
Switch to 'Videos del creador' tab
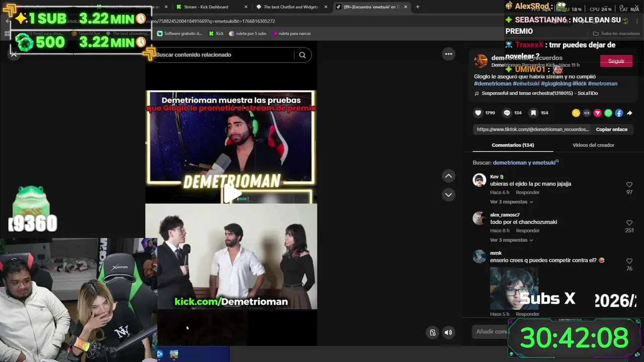pos(593,145)
